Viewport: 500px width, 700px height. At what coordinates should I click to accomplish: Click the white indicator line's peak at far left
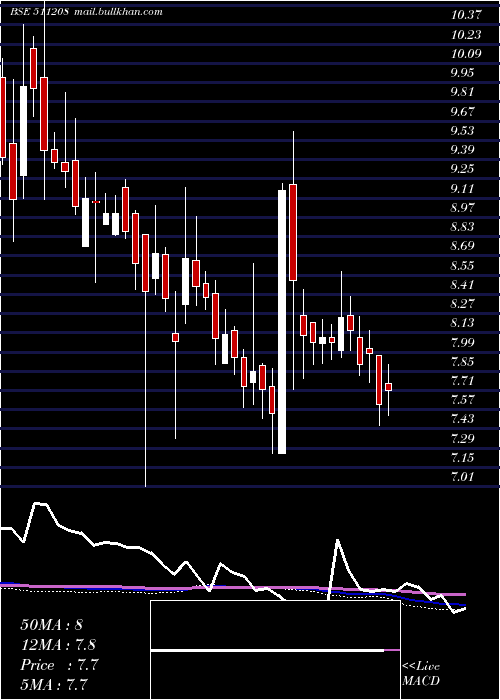[40, 504]
